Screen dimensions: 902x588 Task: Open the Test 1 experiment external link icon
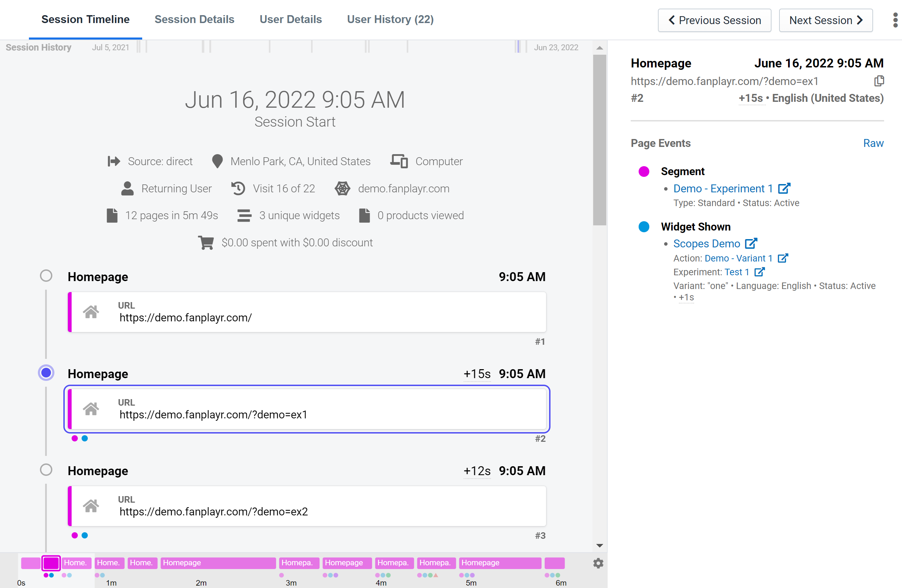(x=759, y=272)
